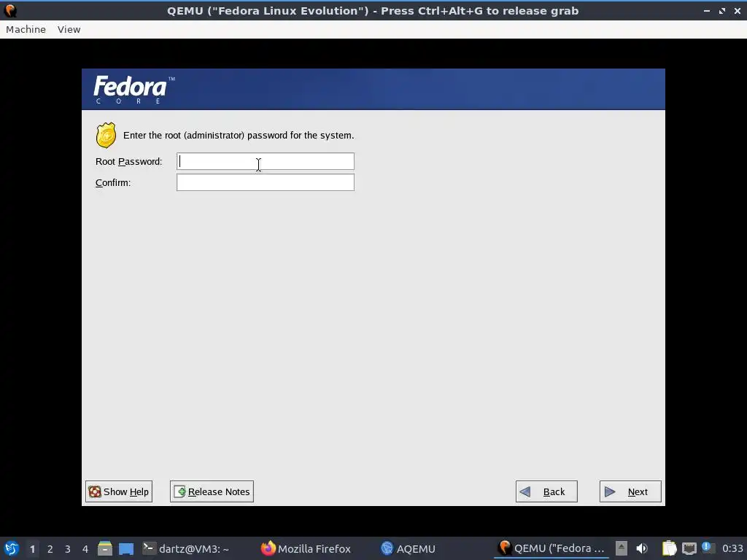Viewport: 747px width, 560px height.
Task: Open the View menu
Action: point(69,29)
